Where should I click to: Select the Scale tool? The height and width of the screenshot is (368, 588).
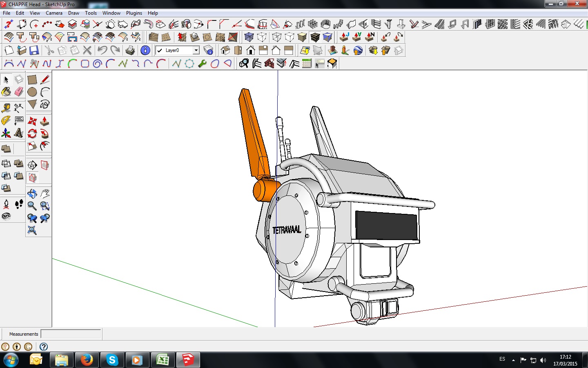click(32, 146)
